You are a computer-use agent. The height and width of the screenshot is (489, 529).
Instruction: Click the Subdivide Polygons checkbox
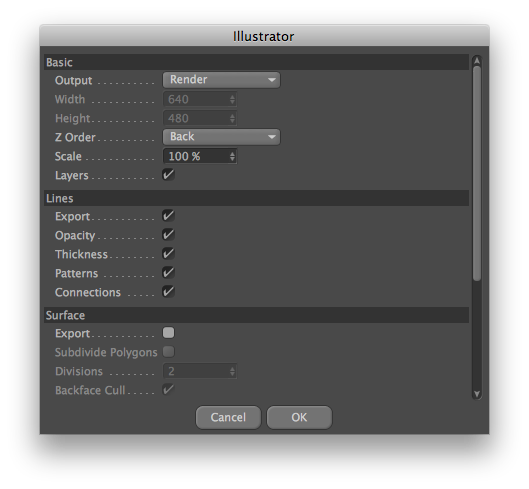coord(168,352)
